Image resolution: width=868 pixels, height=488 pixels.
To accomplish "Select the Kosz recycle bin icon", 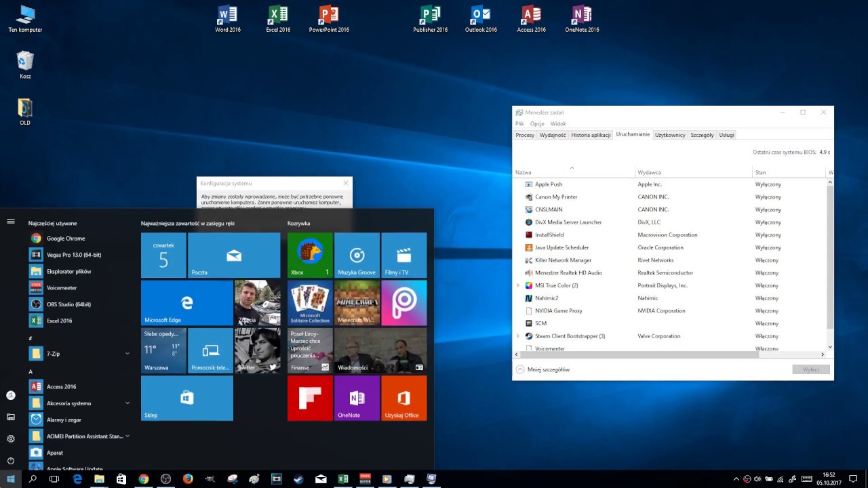I will point(25,65).
